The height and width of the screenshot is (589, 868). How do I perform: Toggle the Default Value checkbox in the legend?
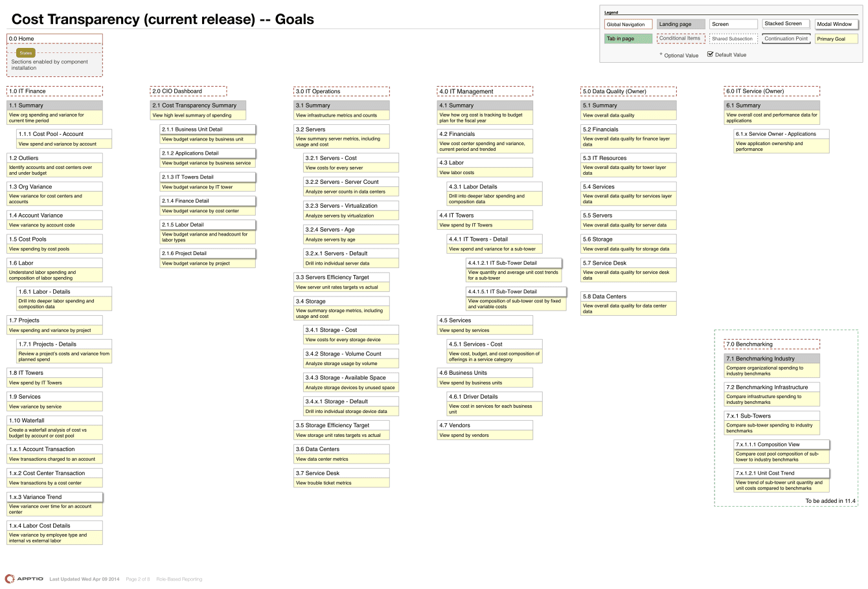tap(711, 54)
